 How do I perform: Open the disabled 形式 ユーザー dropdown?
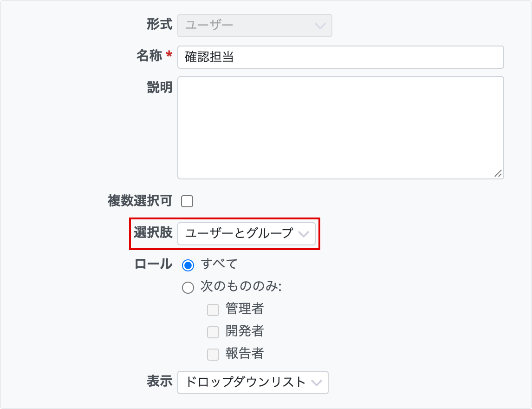[x=255, y=26]
